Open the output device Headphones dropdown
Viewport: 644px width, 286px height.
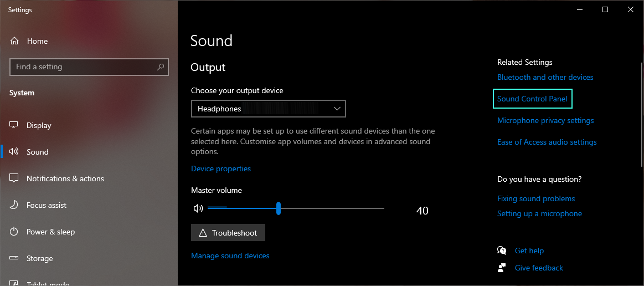click(268, 109)
